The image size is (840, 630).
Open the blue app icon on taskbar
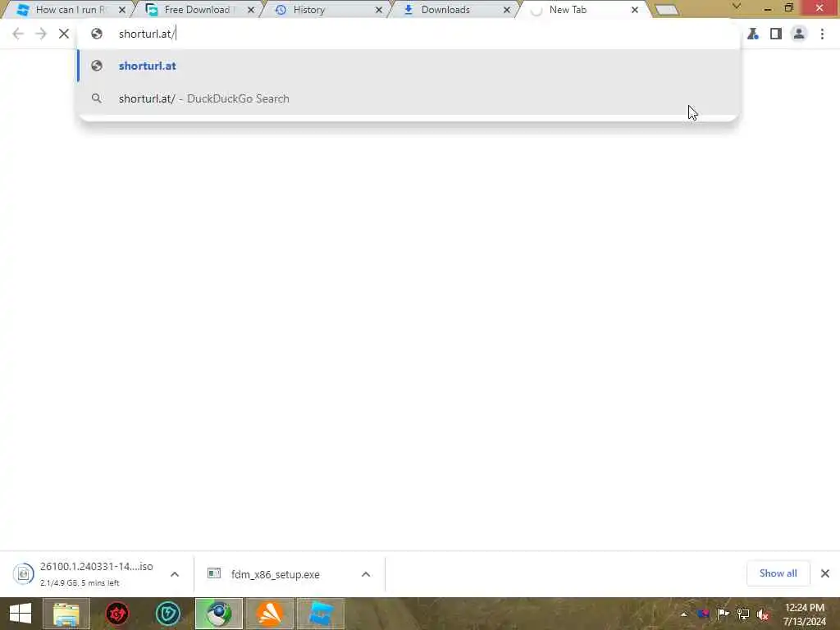pyautogui.click(x=321, y=614)
